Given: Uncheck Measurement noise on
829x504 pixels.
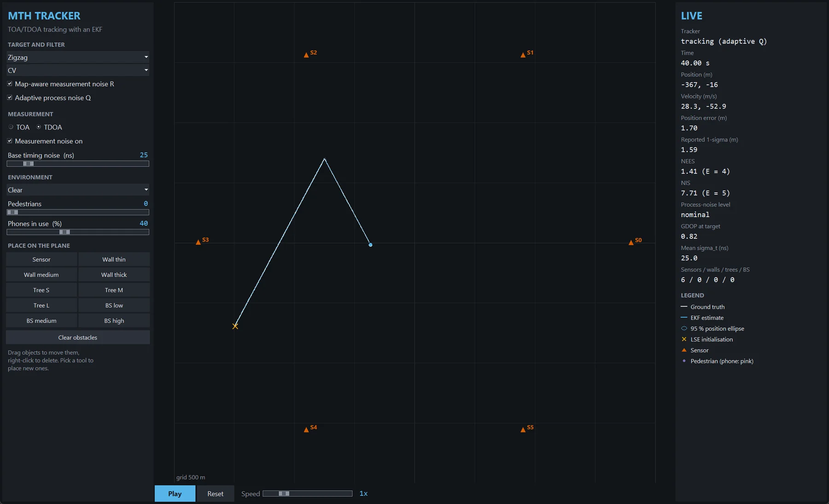Looking at the screenshot, I should [10, 141].
